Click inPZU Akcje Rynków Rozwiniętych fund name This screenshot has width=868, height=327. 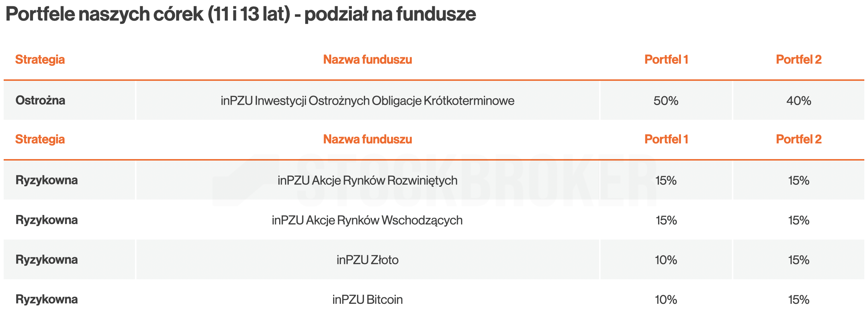pyautogui.click(x=368, y=180)
